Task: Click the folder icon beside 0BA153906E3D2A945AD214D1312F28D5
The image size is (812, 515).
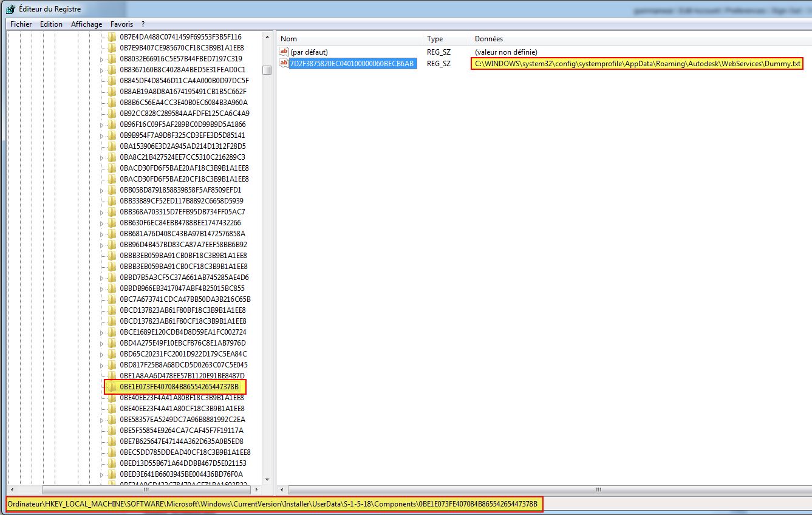Action: tap(112, 146)
